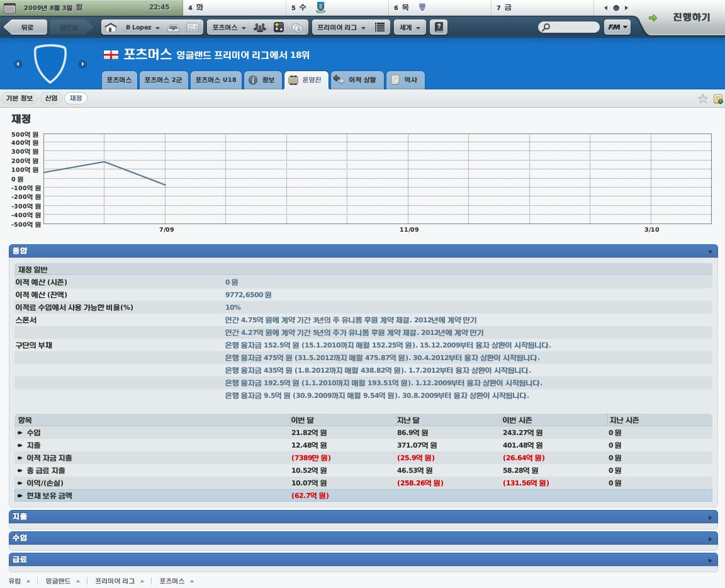
Task: Click the Portsmouth club shield crest
Action: (50, 64)
